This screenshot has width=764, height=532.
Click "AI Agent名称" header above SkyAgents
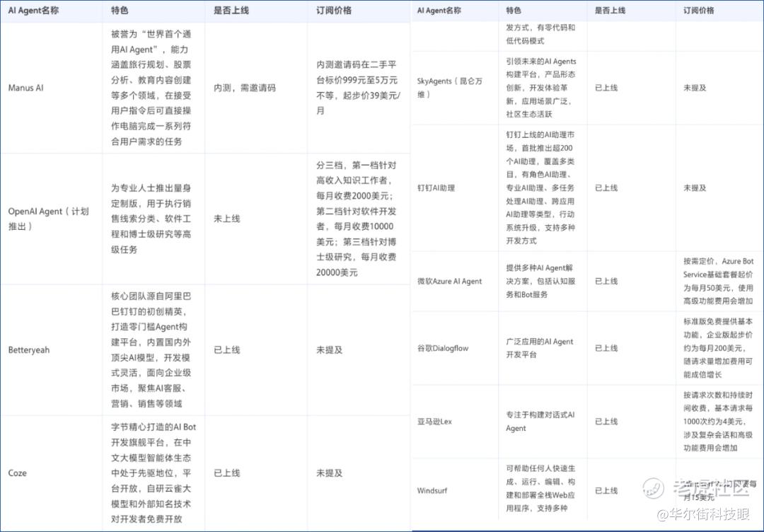(439, 10)
